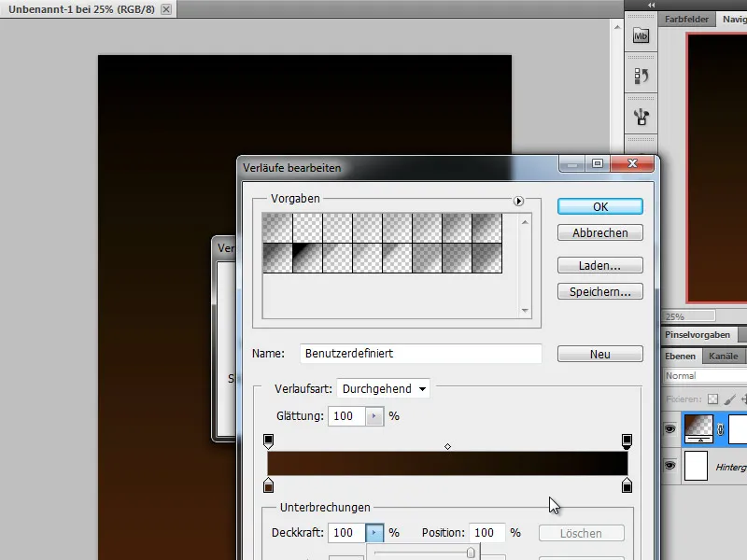Switch to the Kanäle tab
This screenshot has width=747, height=560.
pos(723,356)
